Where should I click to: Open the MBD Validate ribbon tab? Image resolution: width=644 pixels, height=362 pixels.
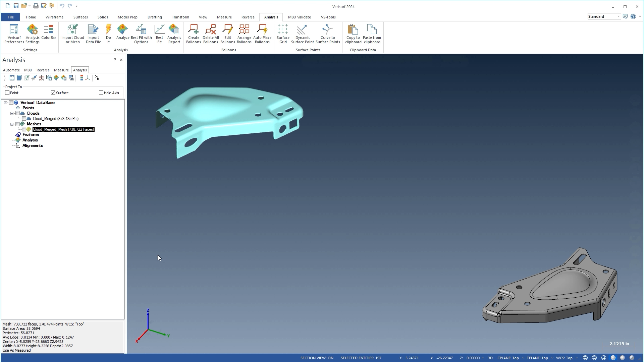pyautogui.click(x=299, y=17)
